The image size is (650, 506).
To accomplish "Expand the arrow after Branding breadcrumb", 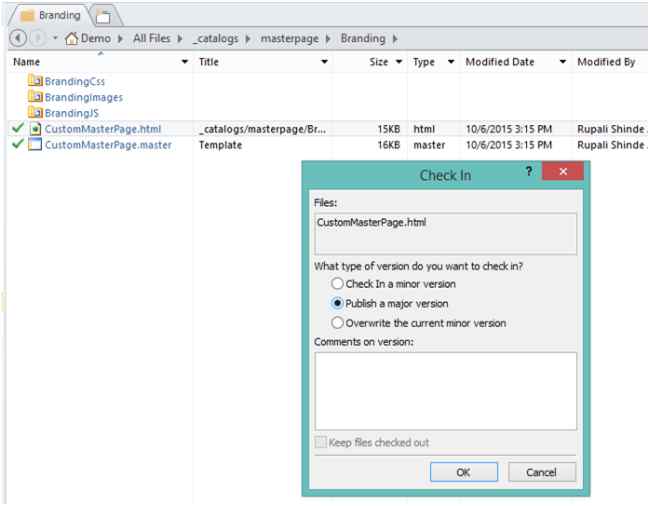I will (x=395, y=39).
